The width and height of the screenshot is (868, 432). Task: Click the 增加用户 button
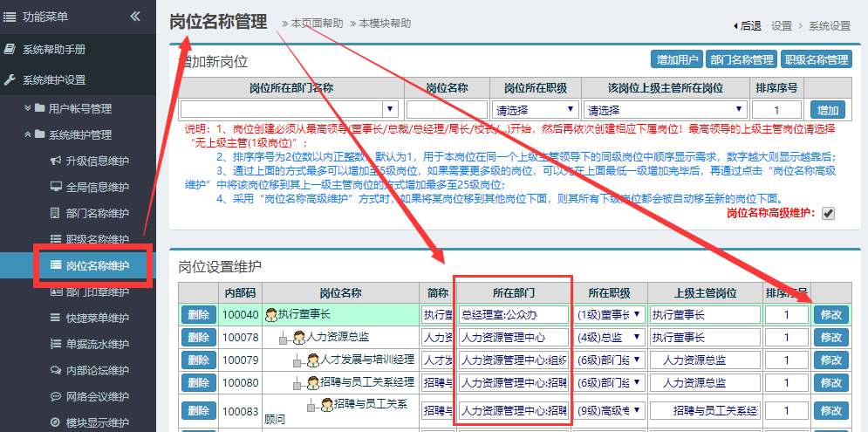[677, 60]
